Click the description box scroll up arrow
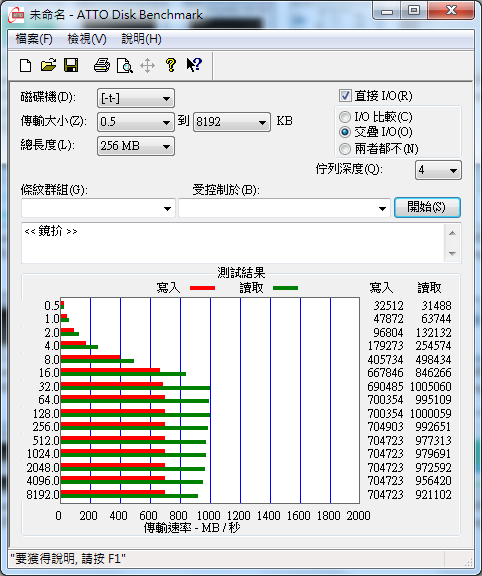 (x=452, y=233)
